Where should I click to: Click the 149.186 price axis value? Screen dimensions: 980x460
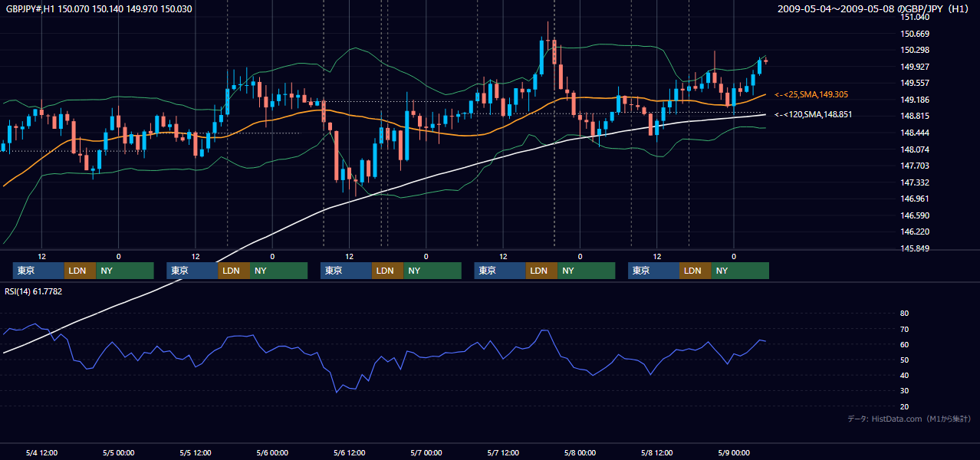coord(915,100)
